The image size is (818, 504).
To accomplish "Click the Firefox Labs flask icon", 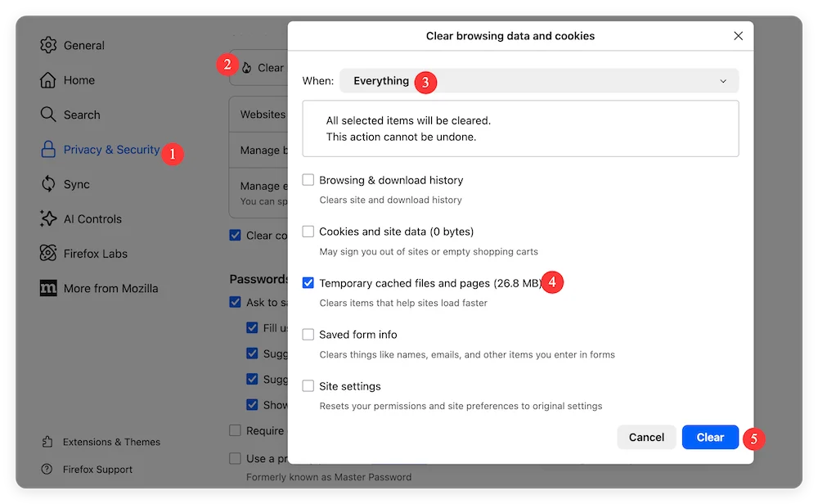I will [x=48, y=254].
